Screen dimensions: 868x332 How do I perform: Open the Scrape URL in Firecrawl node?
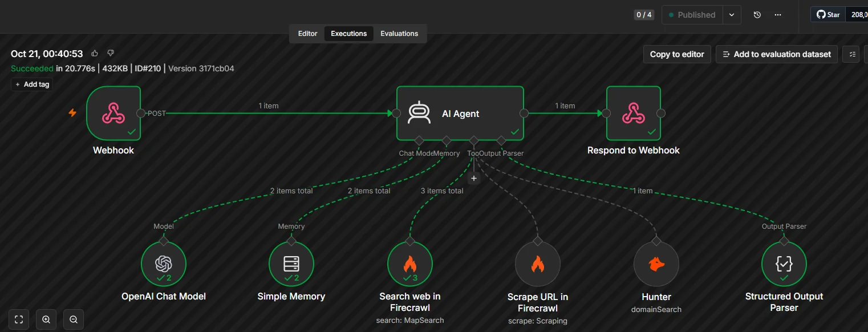538,264
